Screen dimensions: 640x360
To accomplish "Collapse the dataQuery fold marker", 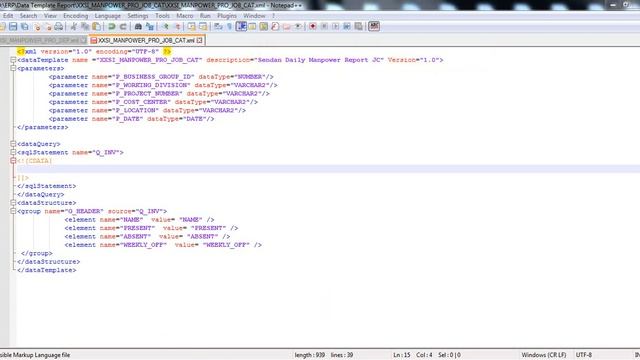I will click(13, 144).
